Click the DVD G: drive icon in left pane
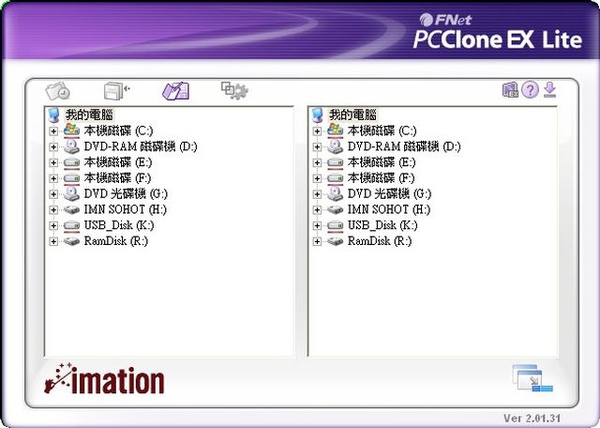Image resolution: width=600 pixels, height=428 pixels. pos(72,194)
